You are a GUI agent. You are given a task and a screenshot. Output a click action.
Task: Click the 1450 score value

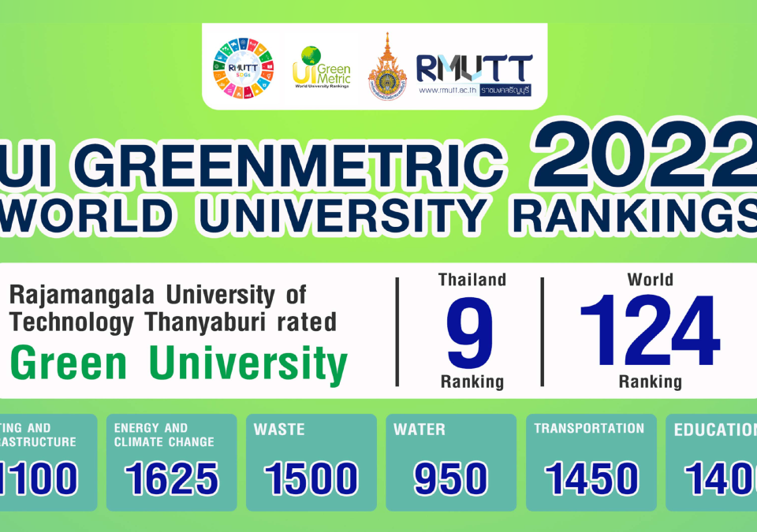tap(591, 478)
